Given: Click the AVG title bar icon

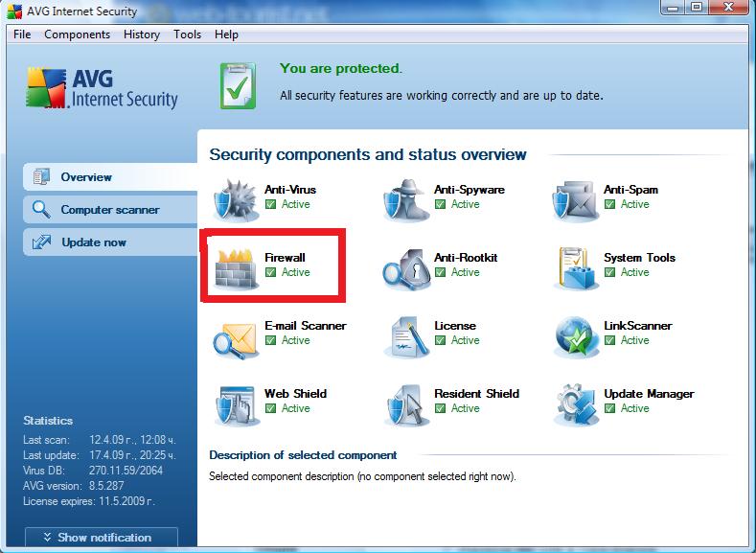Looking at the screenshot, I should tap(14, 12).
